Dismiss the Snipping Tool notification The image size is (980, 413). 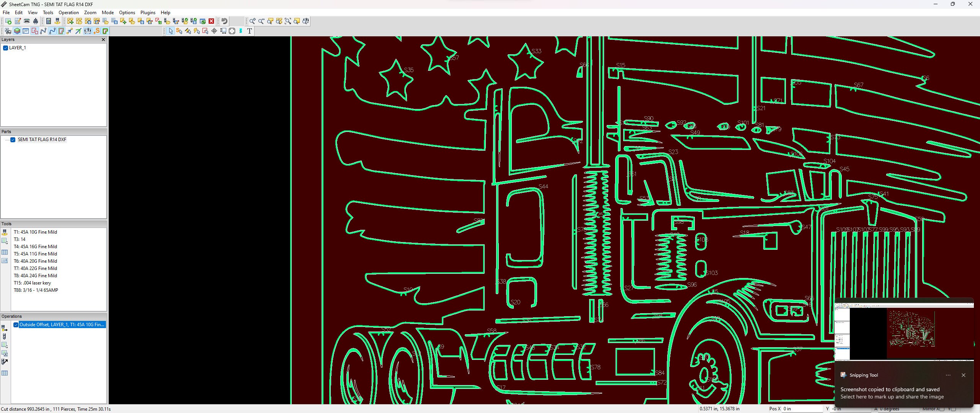(x=964, y=375)
